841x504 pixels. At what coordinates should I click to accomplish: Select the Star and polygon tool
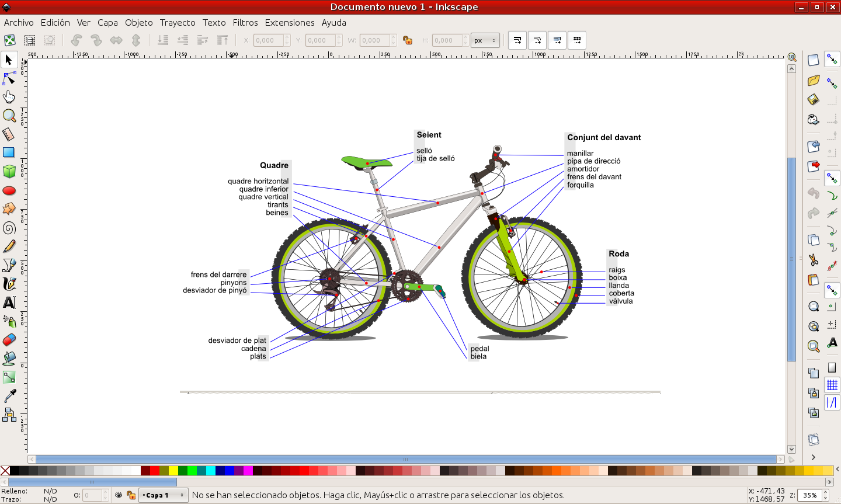[x=9, y=208]
